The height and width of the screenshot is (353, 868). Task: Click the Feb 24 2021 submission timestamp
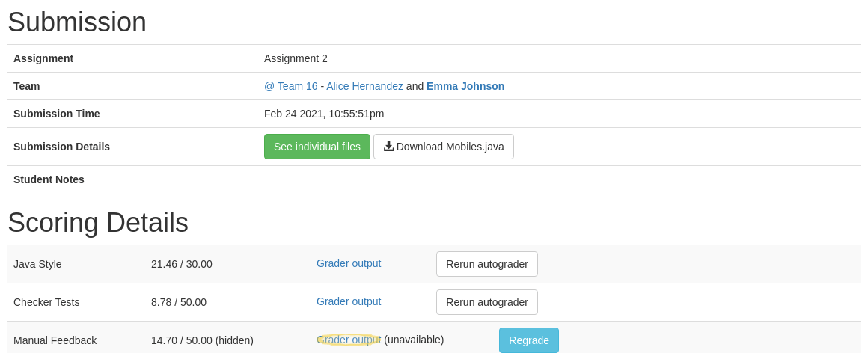[324, 114]
